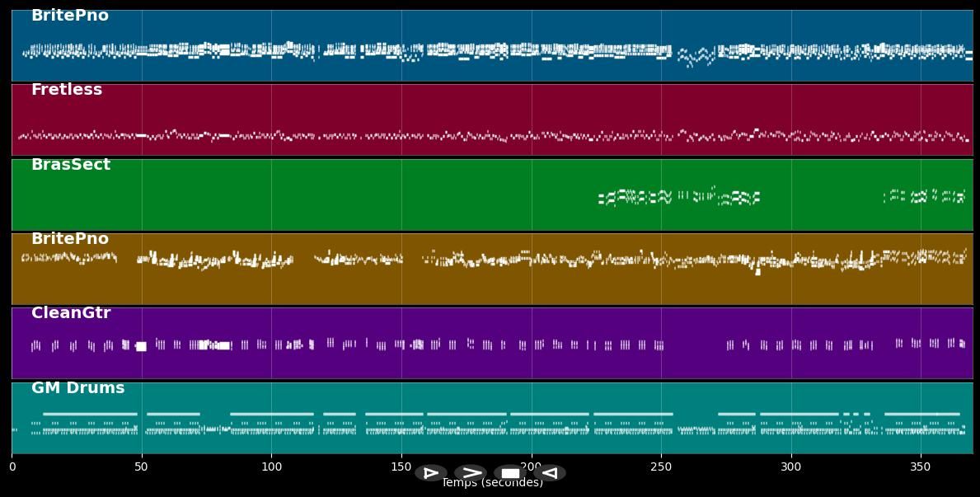Click the first note cluster in BrasSect track
Screen dimensions: 980x497
click(610, 198)
